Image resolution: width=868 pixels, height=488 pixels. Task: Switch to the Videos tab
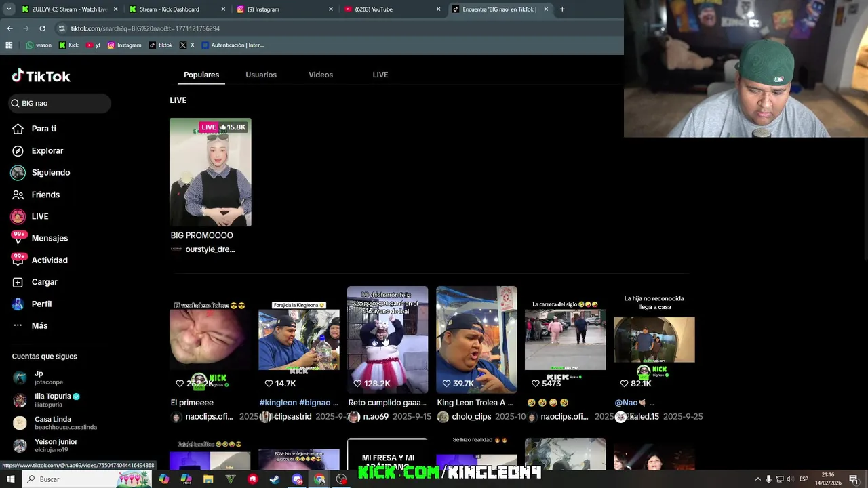(x=321, y=75)
